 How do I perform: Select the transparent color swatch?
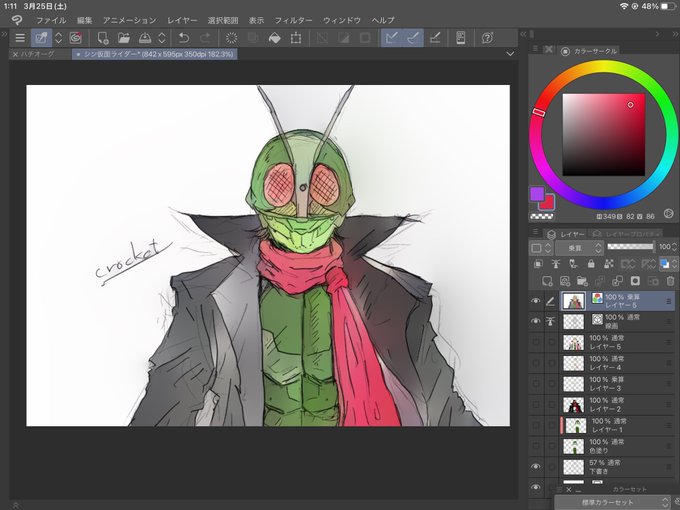pos(542,216)
